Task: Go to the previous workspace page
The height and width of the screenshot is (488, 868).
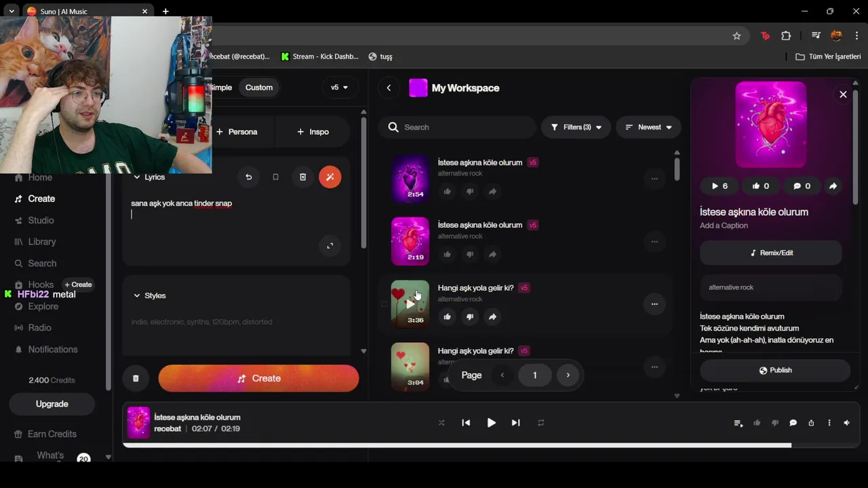Action: click(502, 375)
